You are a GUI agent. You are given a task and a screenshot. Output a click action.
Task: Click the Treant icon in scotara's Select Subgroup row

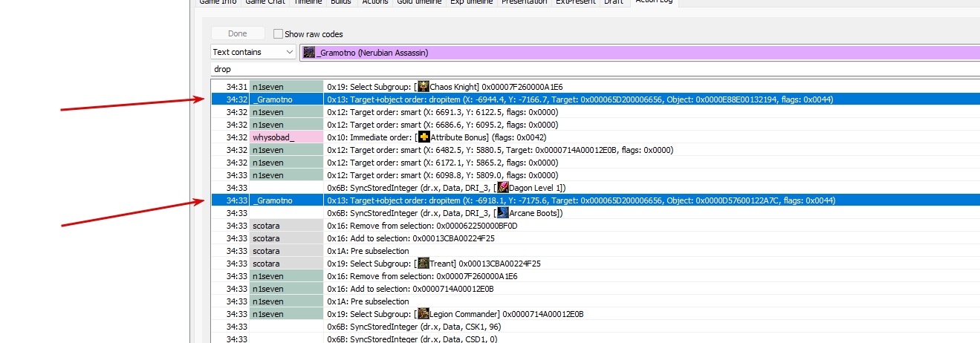coord(424,264)
